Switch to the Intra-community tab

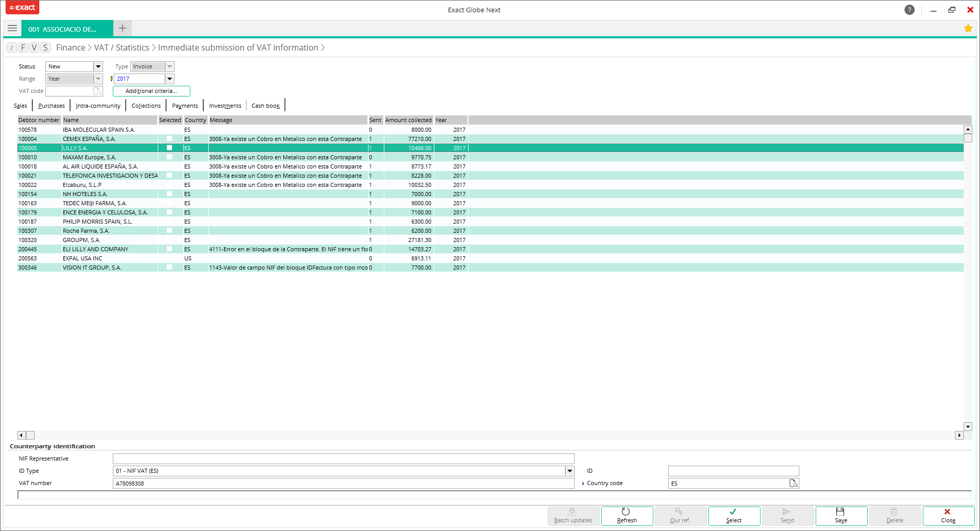[98, 106]
